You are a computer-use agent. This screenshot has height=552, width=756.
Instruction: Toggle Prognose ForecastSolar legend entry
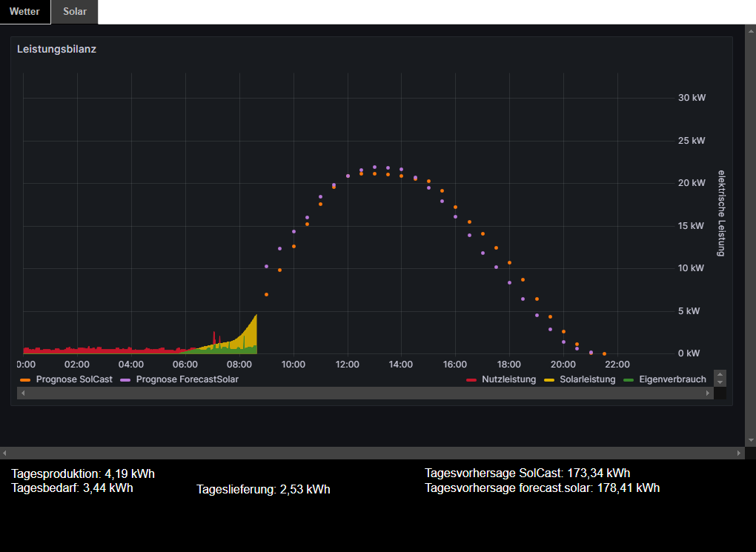coord(187,379)
